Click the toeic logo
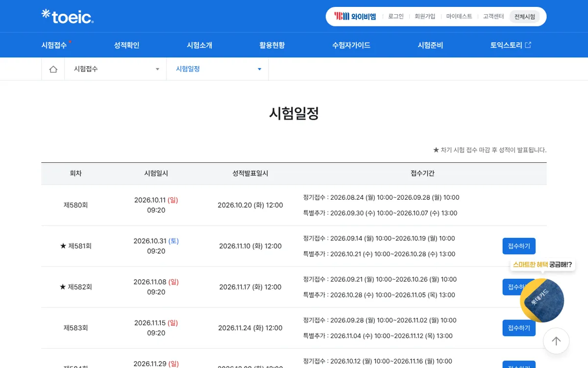588x368 pixels. [67, 16]
